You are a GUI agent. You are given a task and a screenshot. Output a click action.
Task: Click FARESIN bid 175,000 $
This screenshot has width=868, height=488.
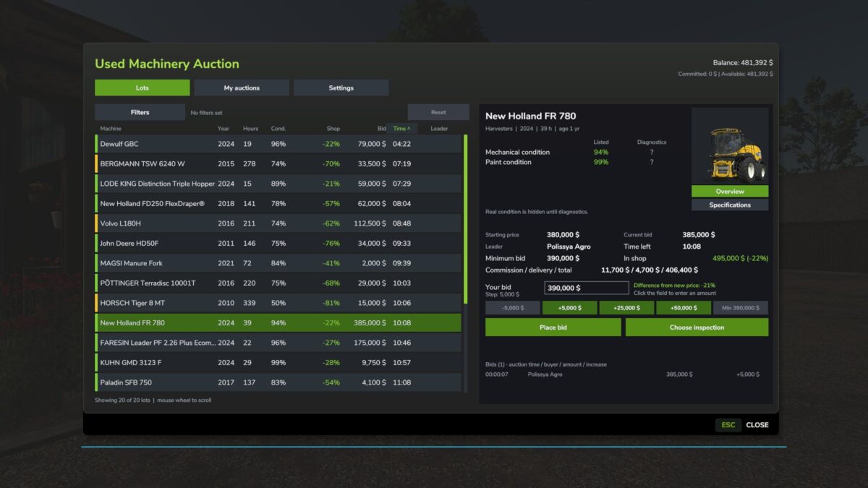(370, 343)
